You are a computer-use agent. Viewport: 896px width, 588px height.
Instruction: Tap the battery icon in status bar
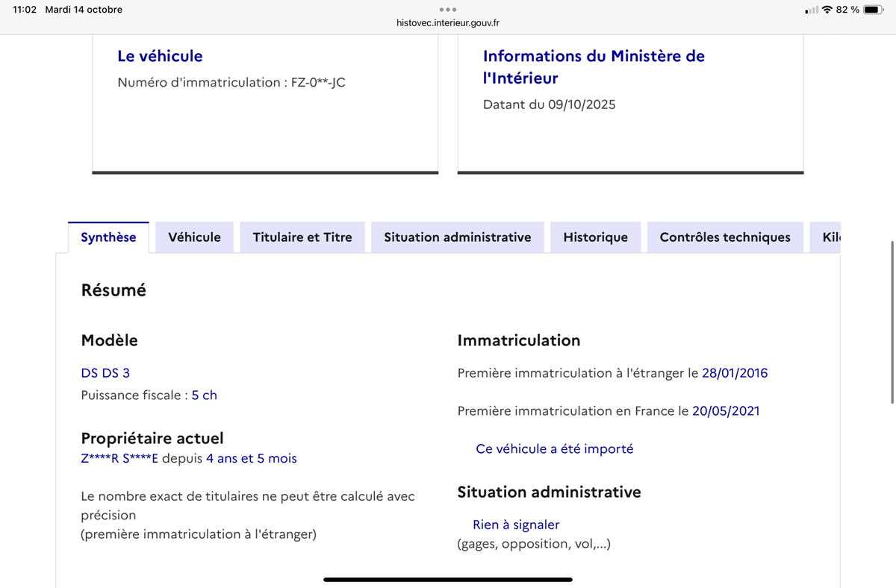[874, 10]
